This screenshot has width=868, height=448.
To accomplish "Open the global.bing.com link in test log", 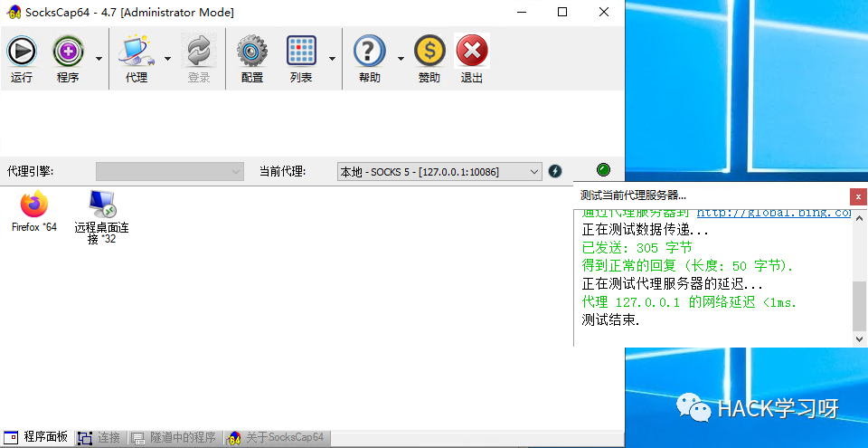I will point(773,213).
